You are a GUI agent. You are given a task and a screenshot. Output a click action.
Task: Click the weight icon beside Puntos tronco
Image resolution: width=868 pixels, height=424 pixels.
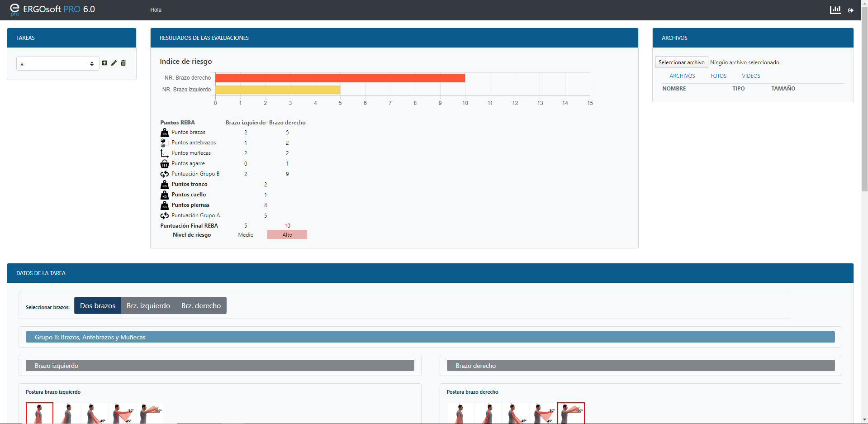click(165, 185)
